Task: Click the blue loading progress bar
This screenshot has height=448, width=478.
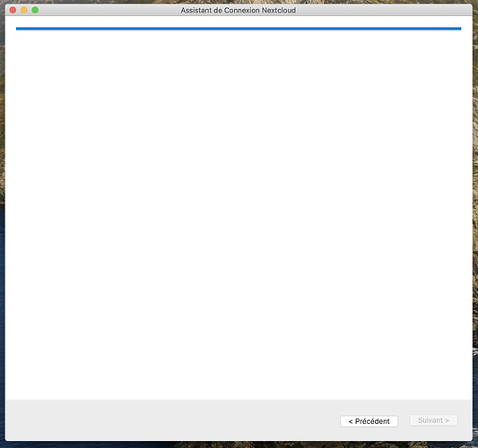Action: [x=239, y=29]
